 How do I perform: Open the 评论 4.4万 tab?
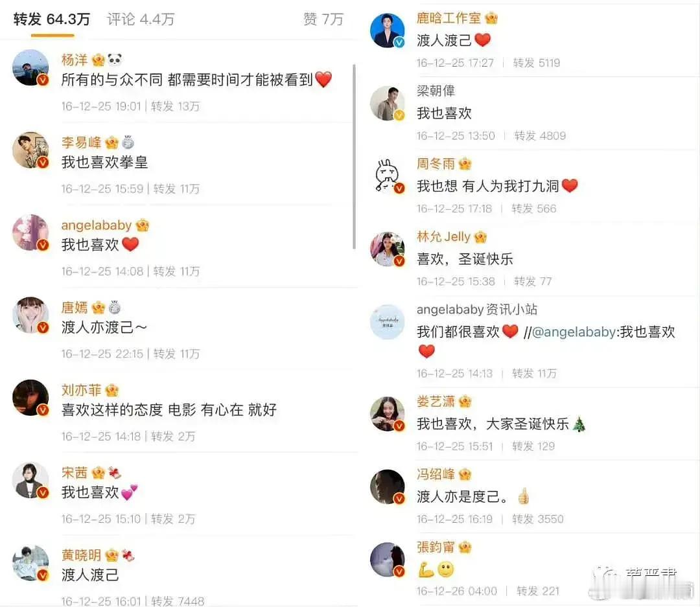pos(141,19)
